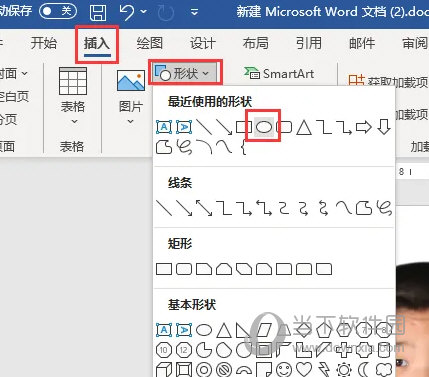
Task: Select the double-headed arrow line under 线条
Action: [204, 208]
